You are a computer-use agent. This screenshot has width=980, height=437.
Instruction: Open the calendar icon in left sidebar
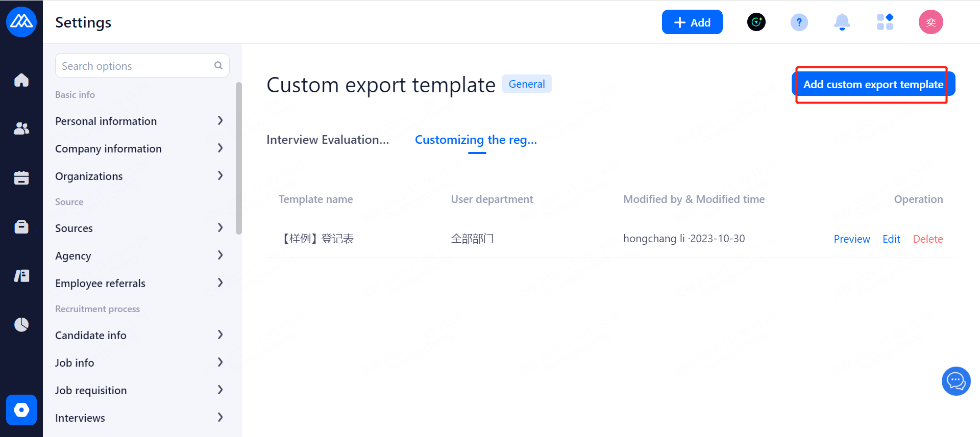pos(21,177)
